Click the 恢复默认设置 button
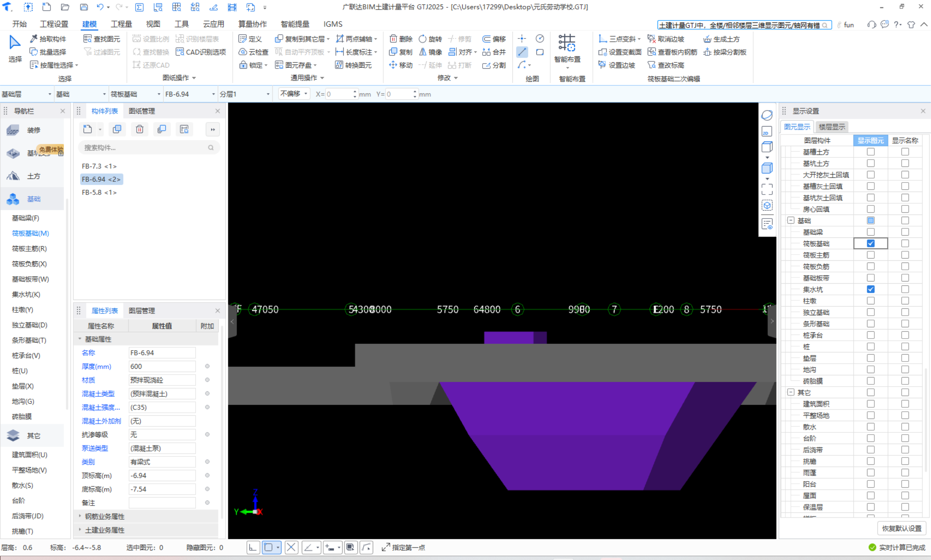The width and height of the screenshot is (931, 560). pyautogui.click(x=902, y=528)
